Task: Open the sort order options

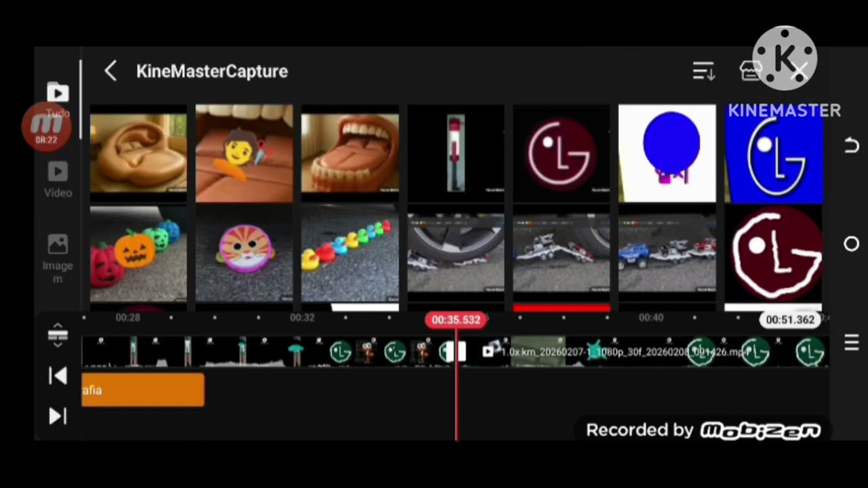Action: 704,71
